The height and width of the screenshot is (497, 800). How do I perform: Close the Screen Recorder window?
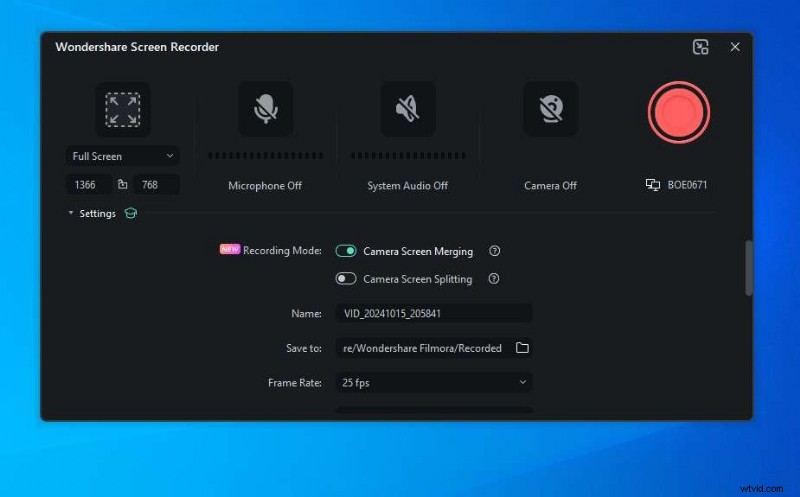point(735,47)
